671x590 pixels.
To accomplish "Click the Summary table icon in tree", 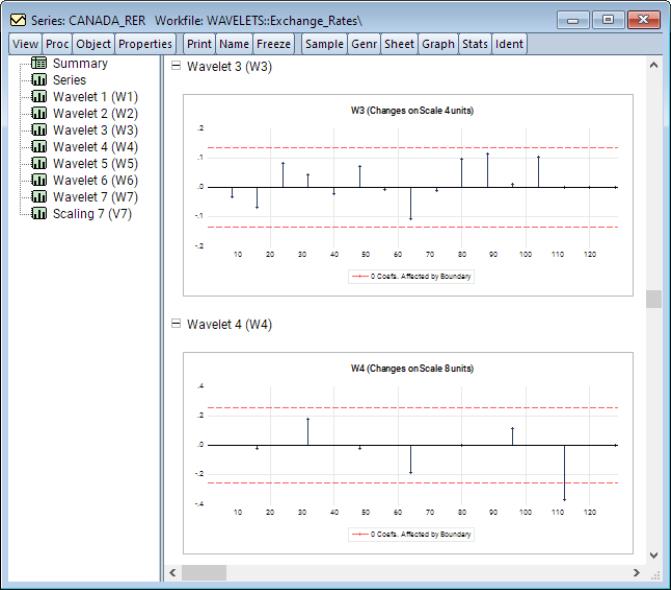I will click(x=41, y=64).
